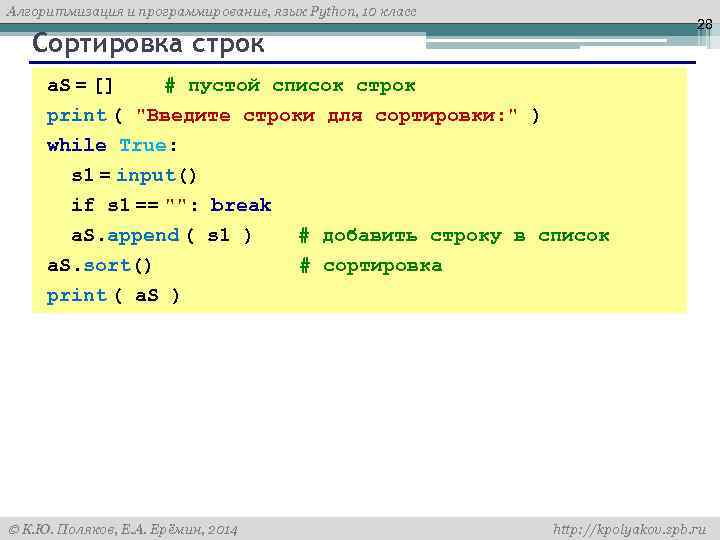Viewport: 720px width, 540px height.
Task: Click the comment "# добавить строку в список"
Action: 454,236
